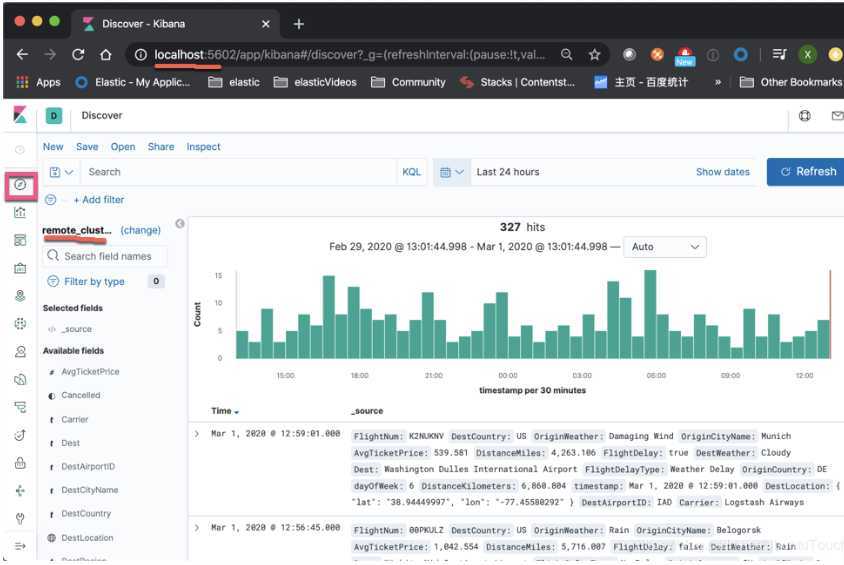Select the DestCityName field

[90, 490]
